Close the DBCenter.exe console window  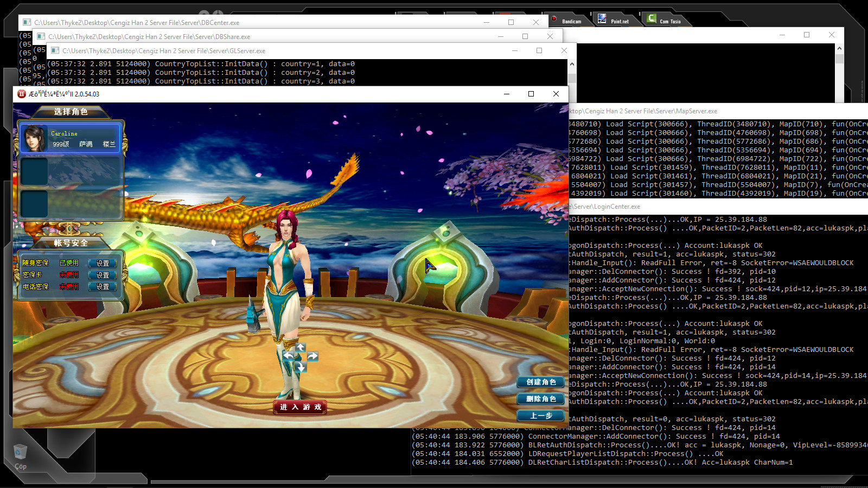click(536, 22)
